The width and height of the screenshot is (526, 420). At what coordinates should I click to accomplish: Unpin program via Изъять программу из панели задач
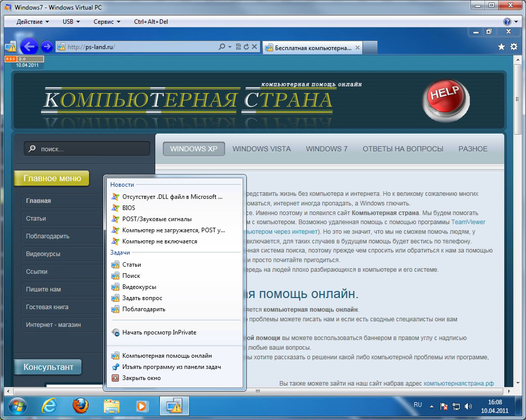click(x=174, y=367)
